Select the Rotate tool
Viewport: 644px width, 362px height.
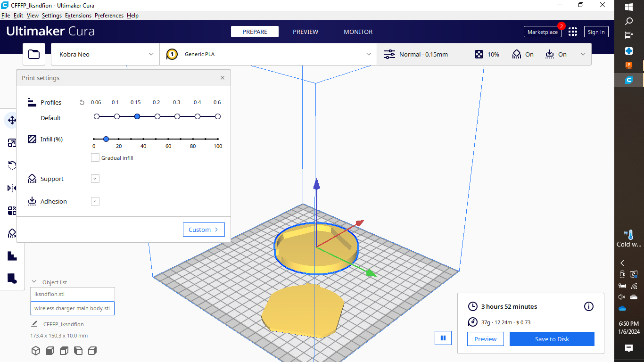pos(12,165)
